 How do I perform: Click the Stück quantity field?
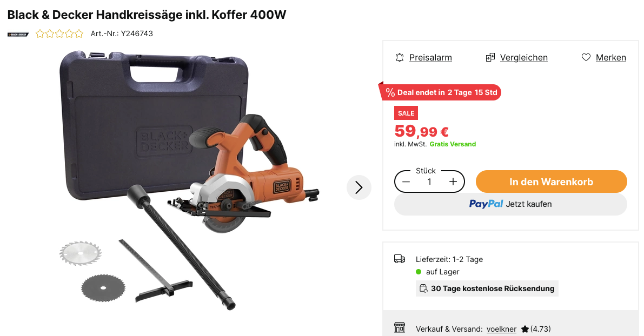click(429, 182)
